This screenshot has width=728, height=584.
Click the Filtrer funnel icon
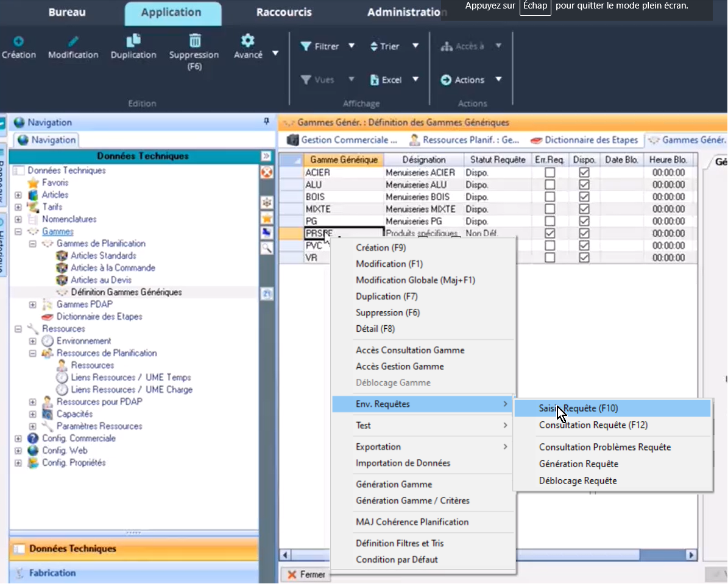point(306,46)
